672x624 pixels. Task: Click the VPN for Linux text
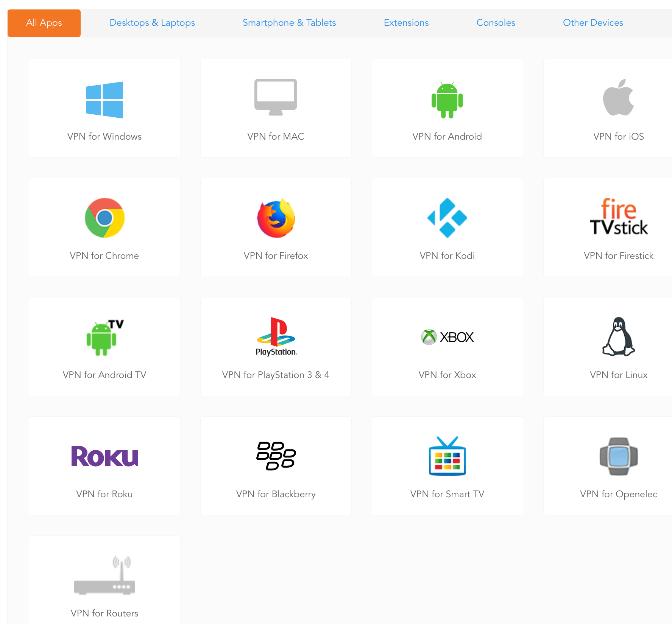(619, 375)
